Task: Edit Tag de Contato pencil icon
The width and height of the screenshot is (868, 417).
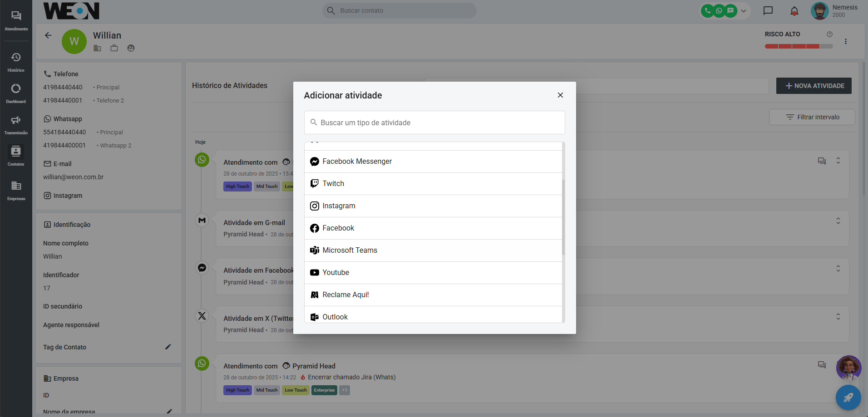Action: click(x=168, y=347)
